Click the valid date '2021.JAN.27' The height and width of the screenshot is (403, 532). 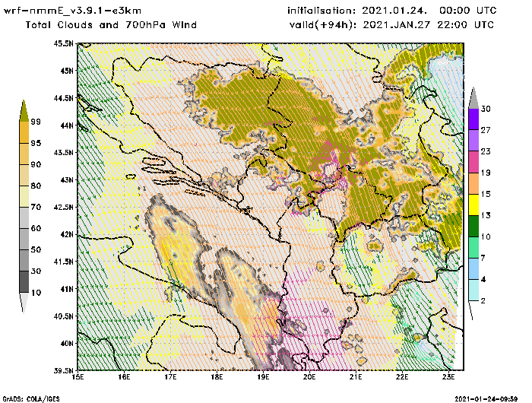397,25
